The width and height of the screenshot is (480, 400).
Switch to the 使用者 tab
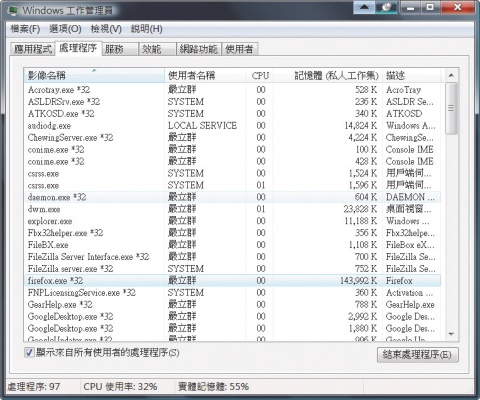239,49
